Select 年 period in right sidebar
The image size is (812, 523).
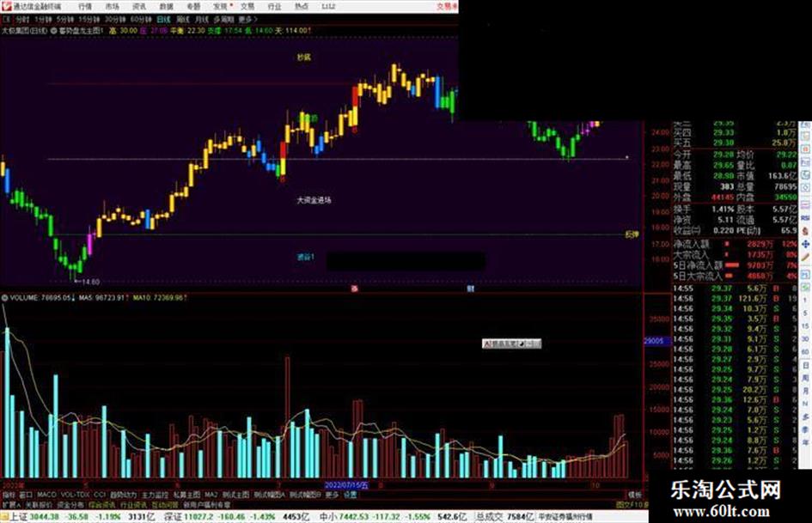point(805,442)
